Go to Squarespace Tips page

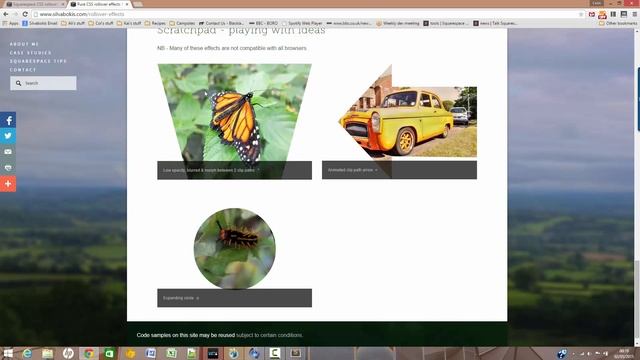38,61
